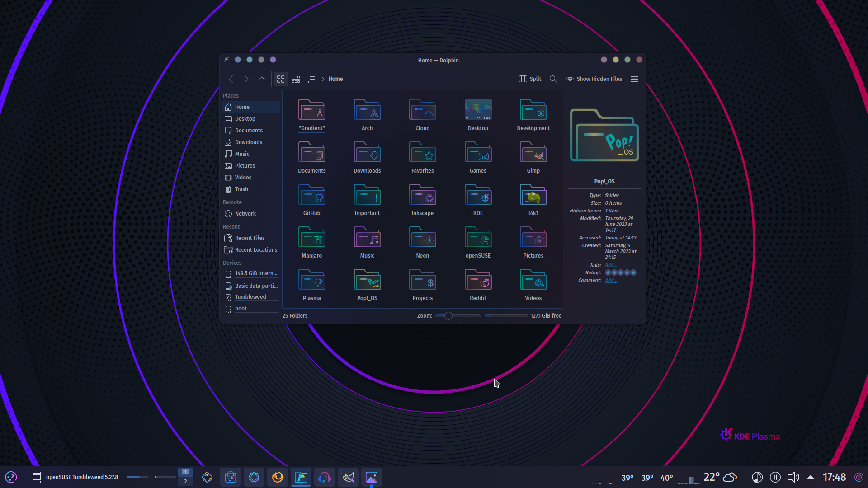Open the Cloud folder
This screenshot has height=488, width=868.
click(422, 115)
